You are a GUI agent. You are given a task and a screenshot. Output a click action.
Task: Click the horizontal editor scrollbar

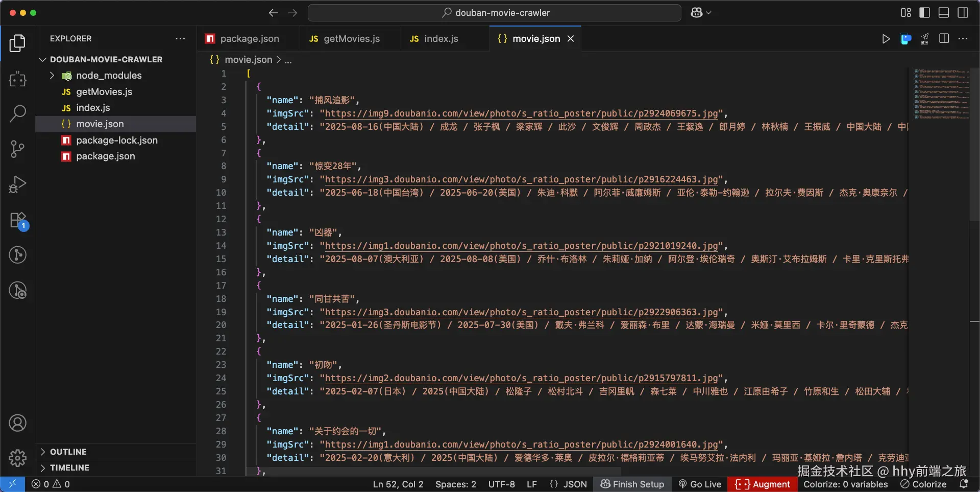coord(435,471)
